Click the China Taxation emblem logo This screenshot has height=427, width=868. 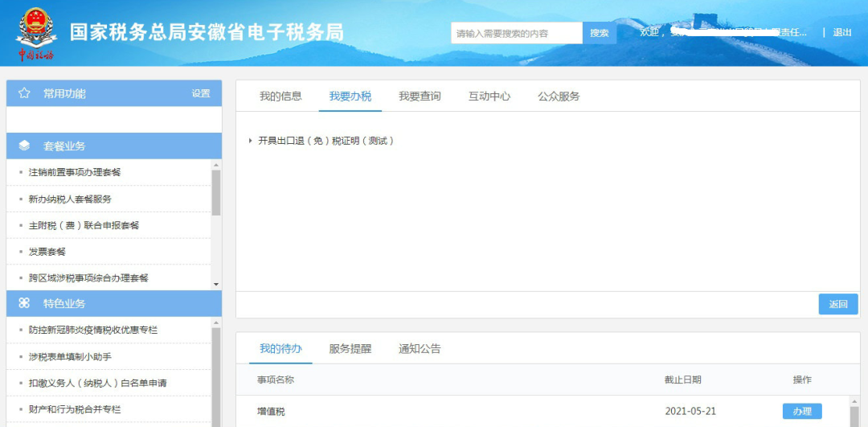(x=35, y=35)
